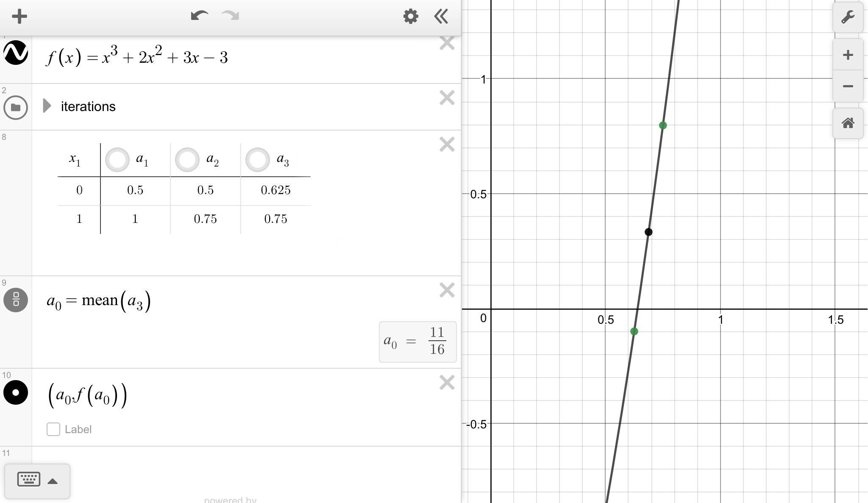
Task: Click the add item plus button
Action: click(x=19, y=17)
